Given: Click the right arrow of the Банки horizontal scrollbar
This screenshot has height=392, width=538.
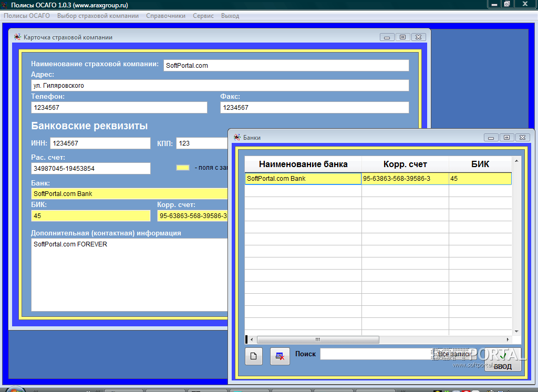Looking at the screenshot, I should (508, 339).
